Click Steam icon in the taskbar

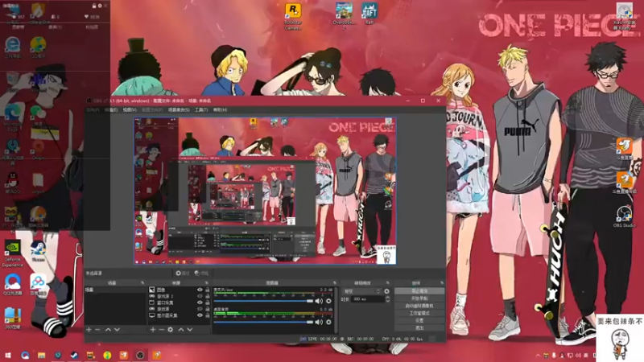pyautogui.click(x=74, y=355)
